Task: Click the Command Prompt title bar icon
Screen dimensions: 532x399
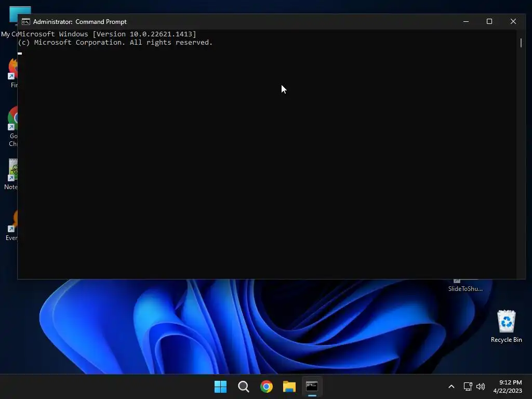Action: pyautogui.click(x=26, y=22)
